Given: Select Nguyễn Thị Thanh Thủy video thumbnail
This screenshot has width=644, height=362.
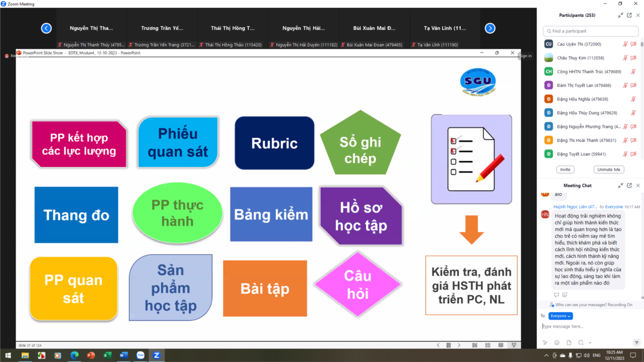Looking at the screenshot, I should coord(91,28).
